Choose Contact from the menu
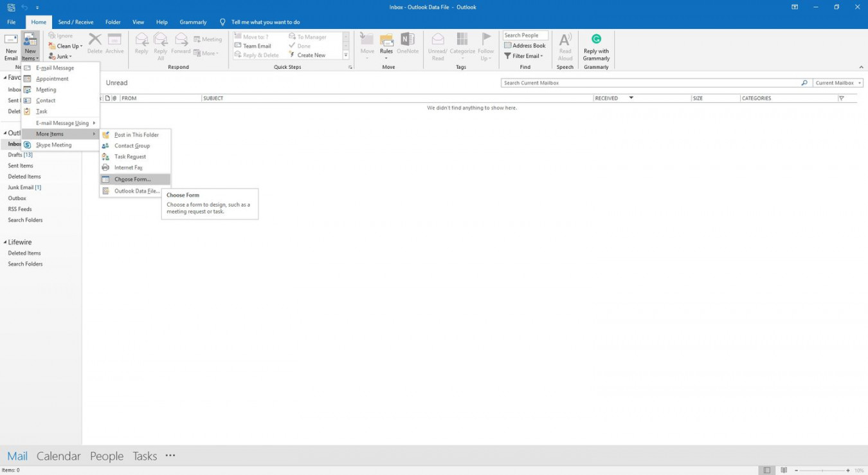The height and width of the screenshot is (475, 868). [x=60, y=100]
